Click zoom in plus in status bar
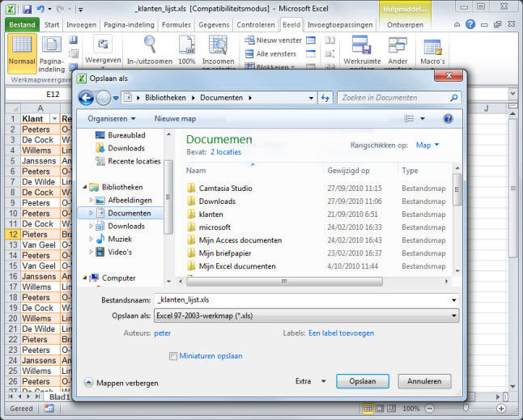 click(x=501, y=409)
